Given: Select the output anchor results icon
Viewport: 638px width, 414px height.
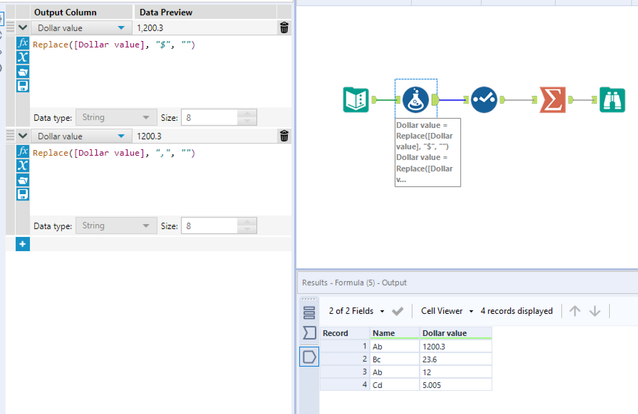Looking at the screenshot, I should [309, 357].
